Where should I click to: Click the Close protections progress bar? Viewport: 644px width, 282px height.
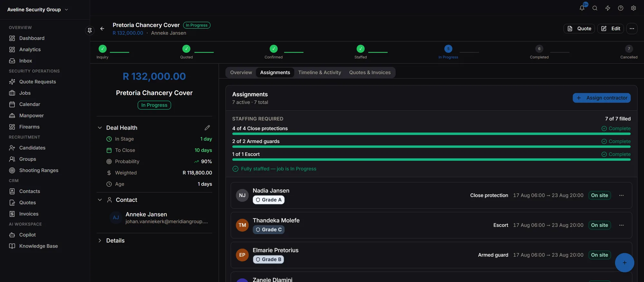431,134
